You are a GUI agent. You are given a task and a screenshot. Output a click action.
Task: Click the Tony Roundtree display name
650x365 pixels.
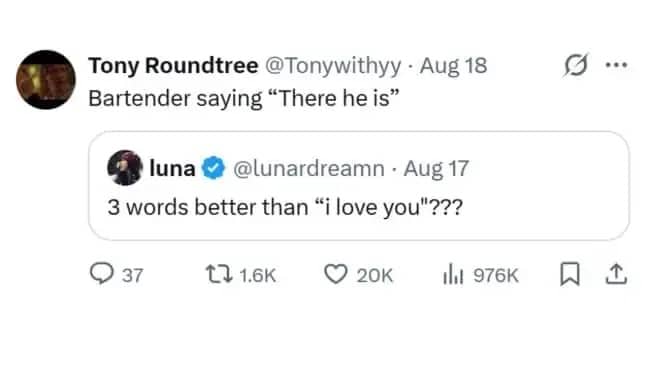pos(173,66)
